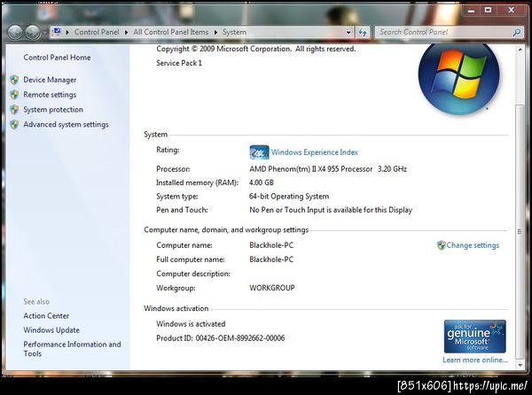Maximize the System window
Screen dimensions: 532x395
488,10
